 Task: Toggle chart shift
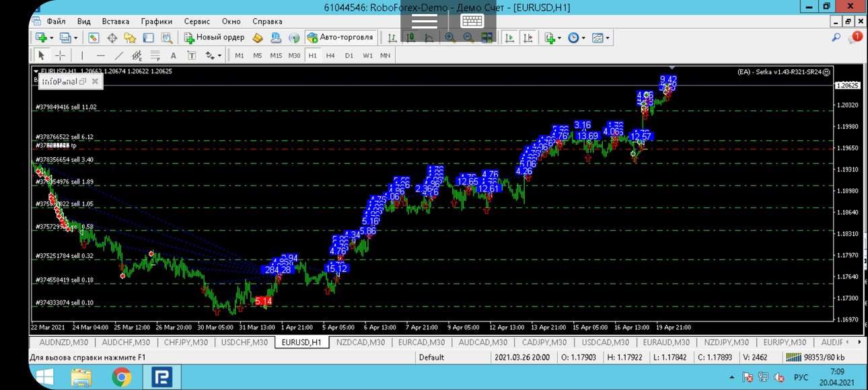(x=528, y=38)
